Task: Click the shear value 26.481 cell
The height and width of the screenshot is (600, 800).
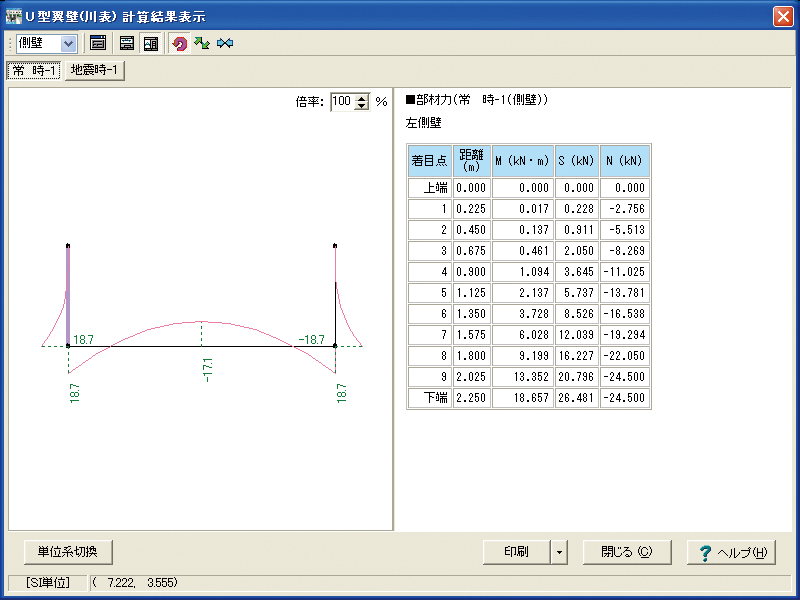Action: [577, 397]
